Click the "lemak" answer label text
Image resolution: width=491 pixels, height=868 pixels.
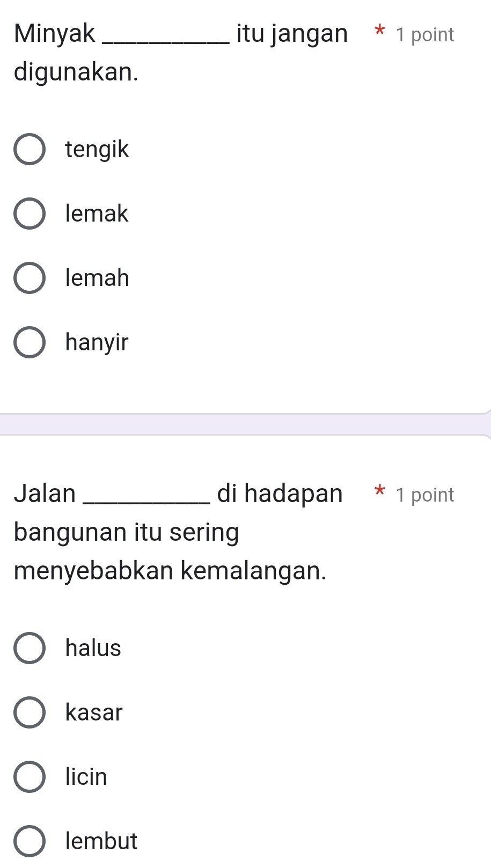point(97,214)
